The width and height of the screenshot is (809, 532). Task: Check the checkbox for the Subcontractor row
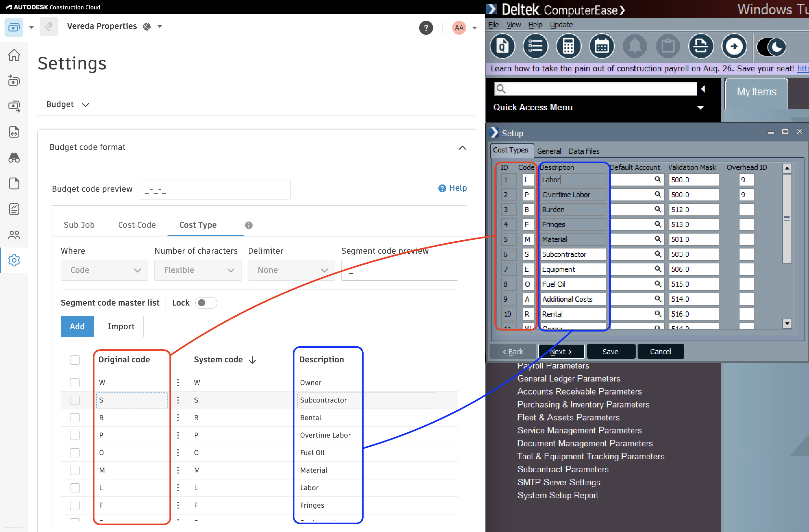75,400
